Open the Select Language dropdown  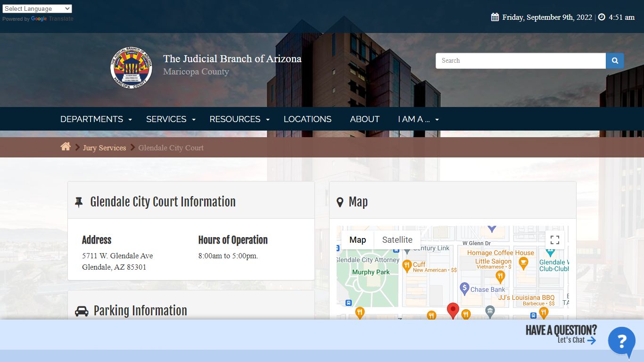(x=37, y=8)
